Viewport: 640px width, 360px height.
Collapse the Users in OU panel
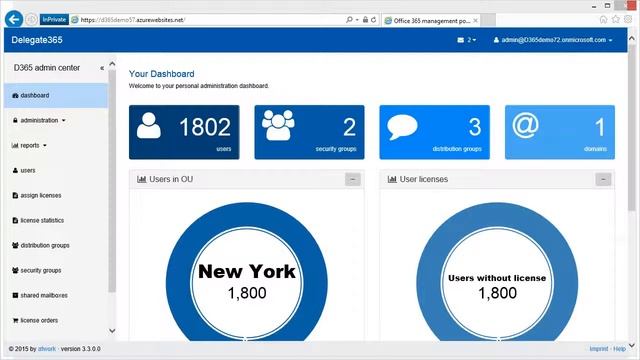353,180
